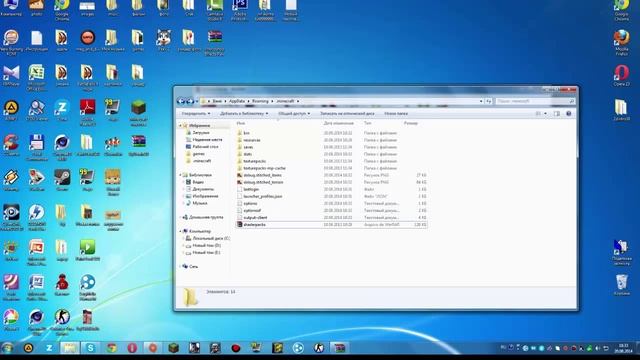Select Google Chrome desktop shortcut
Viewport: 640px width, 360px height.
click(62, 9)
